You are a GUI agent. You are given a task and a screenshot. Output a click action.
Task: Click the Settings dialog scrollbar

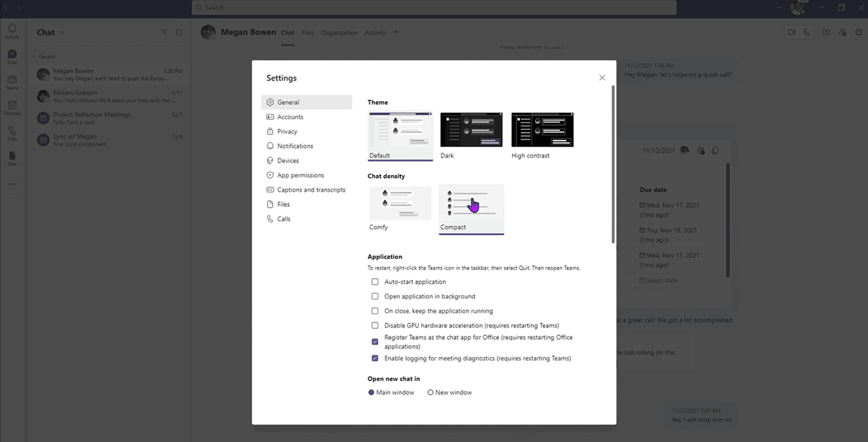(x=613, y=164)
